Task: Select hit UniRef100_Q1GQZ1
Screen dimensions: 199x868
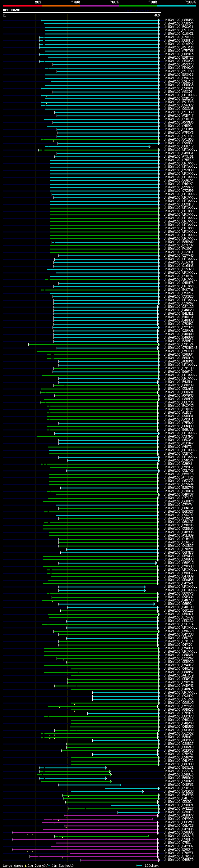Action: pyautogui.click(x=178, y=34)
